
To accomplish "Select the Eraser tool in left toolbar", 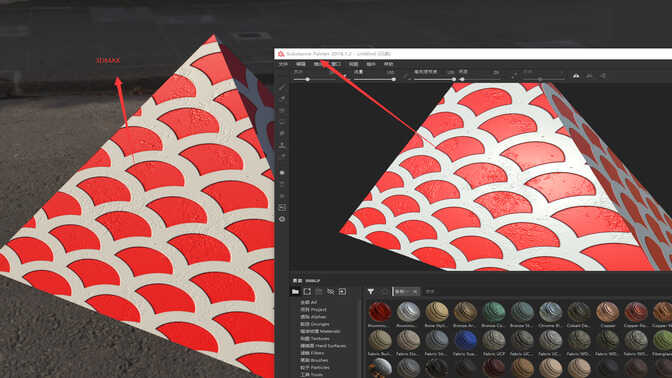I will click(x=282, y=99).
